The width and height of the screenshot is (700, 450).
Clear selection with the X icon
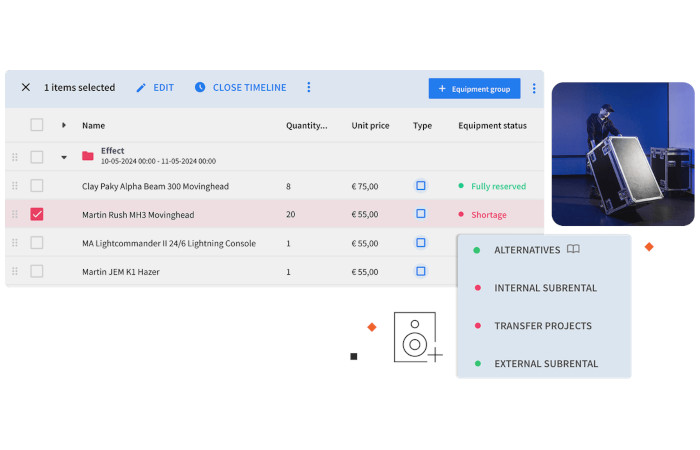(x=26, y=87)
